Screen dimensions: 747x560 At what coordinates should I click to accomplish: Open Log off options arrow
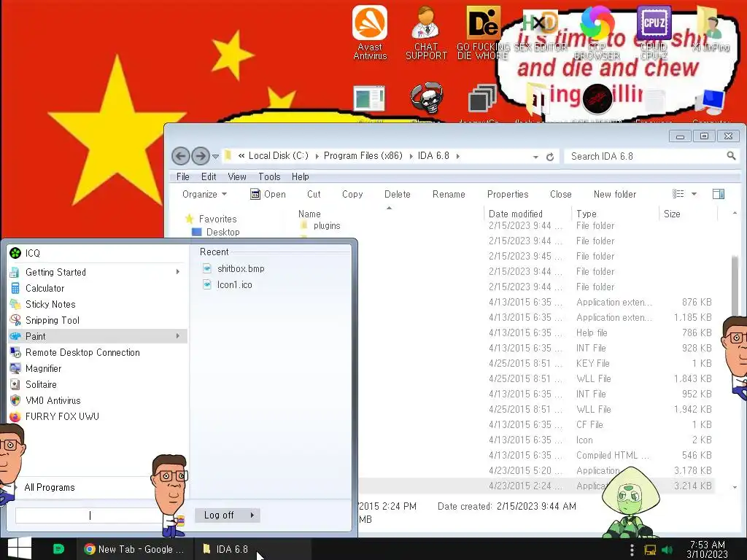pos(252,515)
